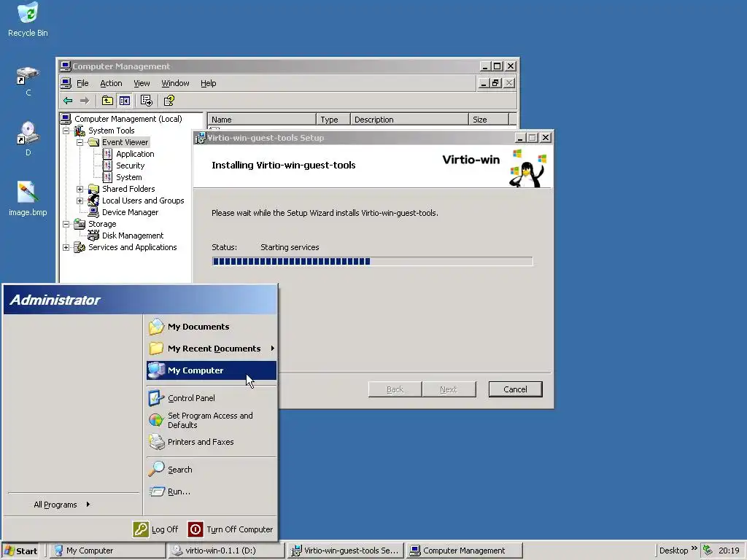Click the Virtio-win Setup title bar icon
The image size is (747, 560).
pyautogui.click(x=201, y=138)
